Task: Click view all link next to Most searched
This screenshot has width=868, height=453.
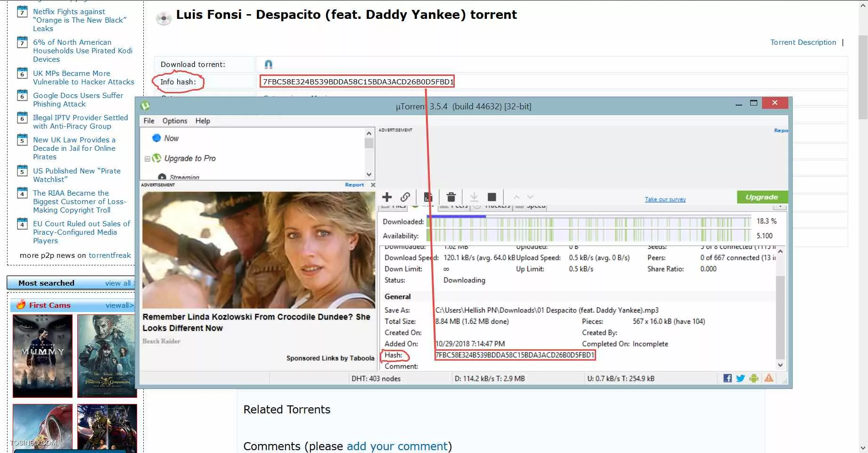Action: pyautogui.click(x=118, y=283)
